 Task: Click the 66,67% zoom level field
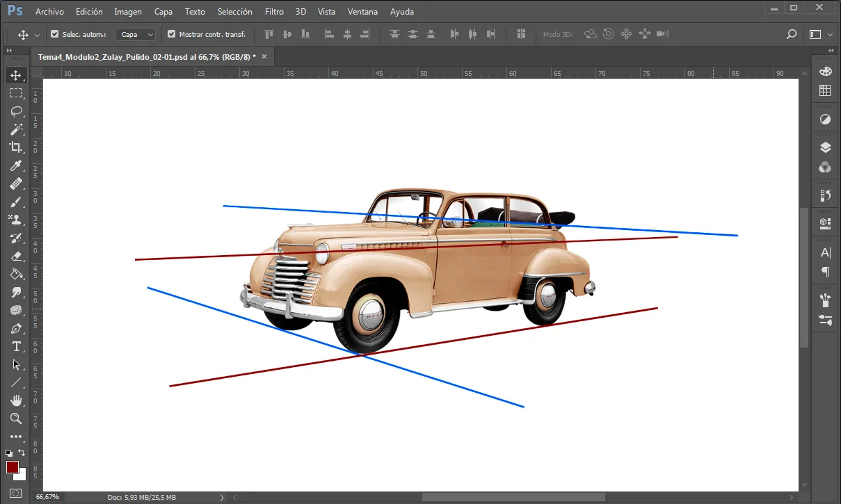click(48, 497)
